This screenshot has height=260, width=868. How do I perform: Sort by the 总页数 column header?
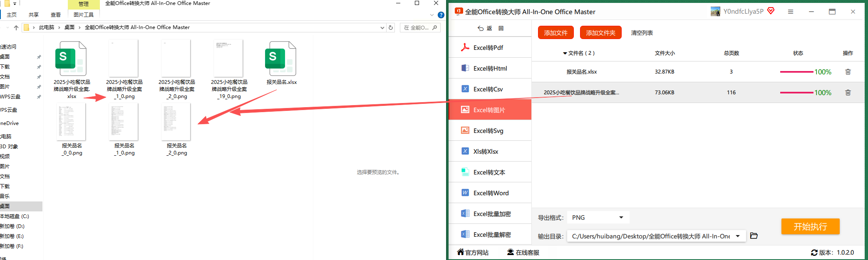point(731,53)
